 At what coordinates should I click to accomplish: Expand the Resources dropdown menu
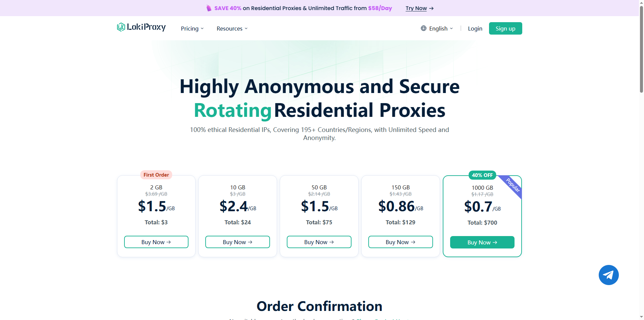pos(232,29)
